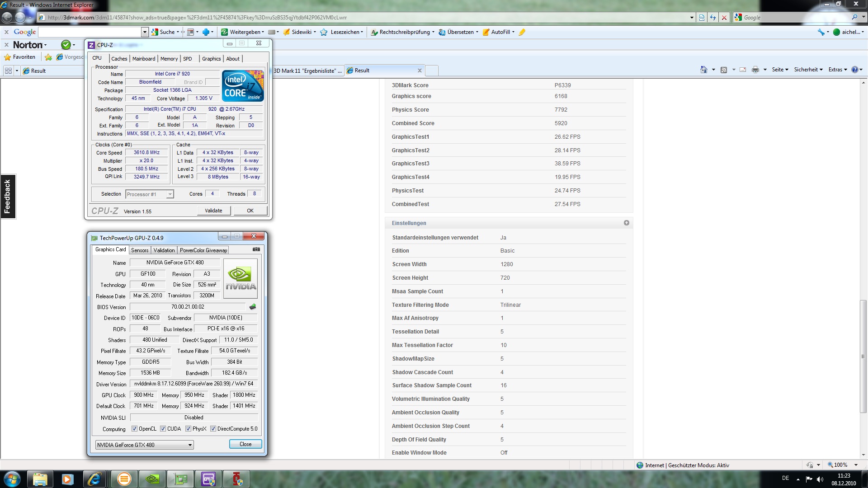Click the refresh icon beside address bar
Screen dimensions: 868x488
[713, 18]
